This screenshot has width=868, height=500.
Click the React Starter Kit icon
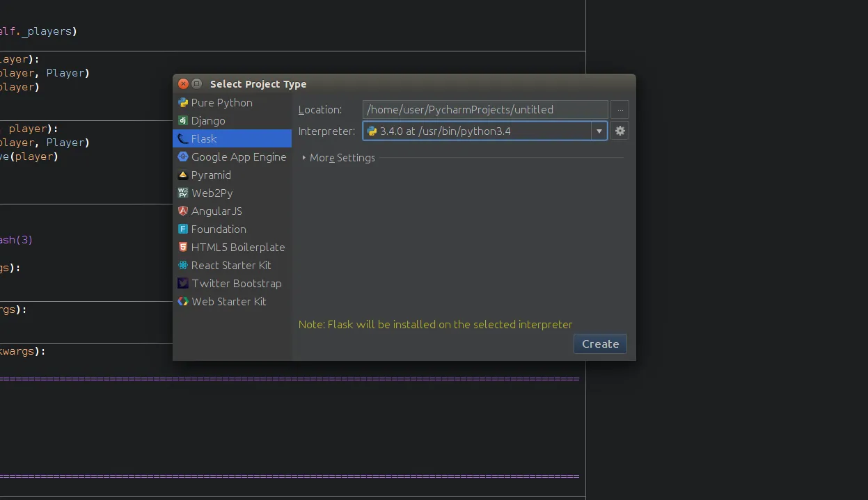183,265
